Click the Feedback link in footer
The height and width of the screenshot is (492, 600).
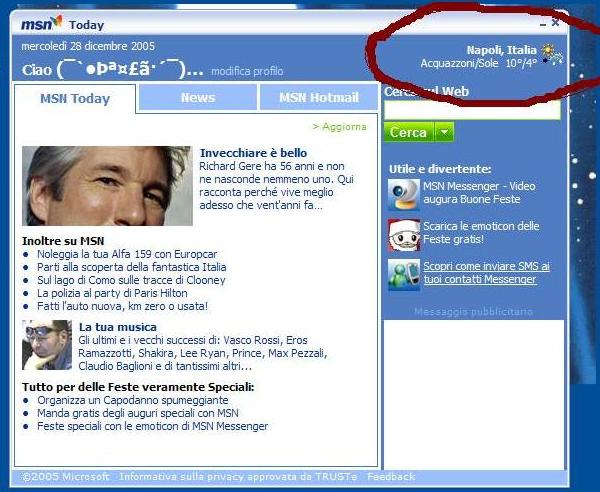click(391, 477)
